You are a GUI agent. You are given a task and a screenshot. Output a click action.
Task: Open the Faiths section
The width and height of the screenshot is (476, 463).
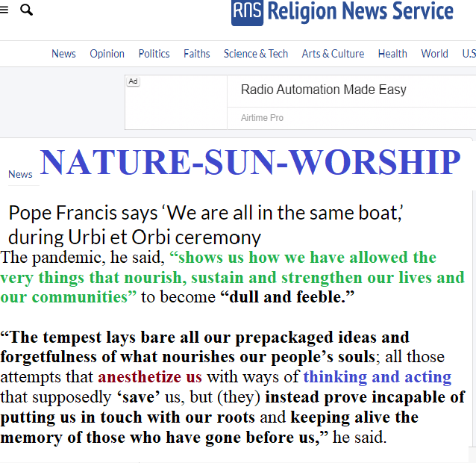pos(197,54)
